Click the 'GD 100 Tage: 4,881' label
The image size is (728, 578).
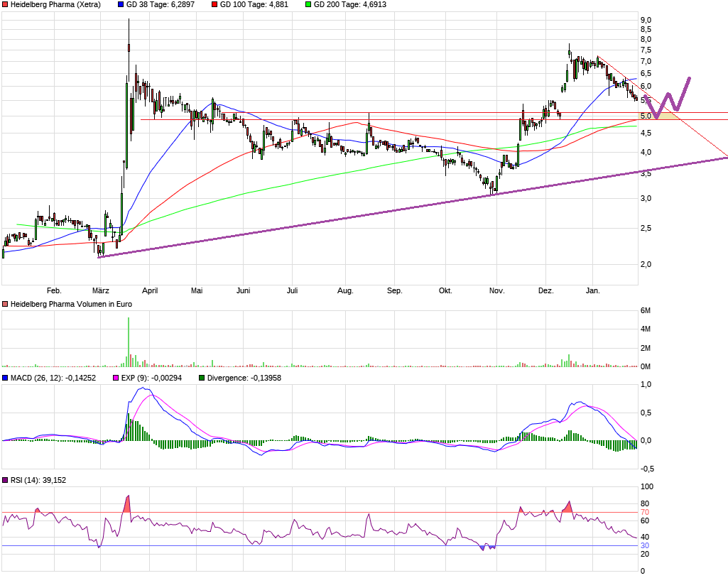254,5
